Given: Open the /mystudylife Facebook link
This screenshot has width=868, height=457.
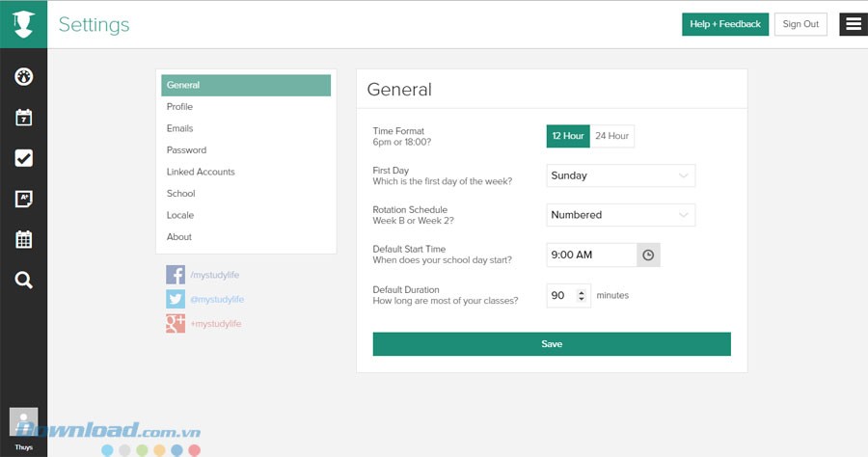Looking at the screenshot, I should 215,275.
